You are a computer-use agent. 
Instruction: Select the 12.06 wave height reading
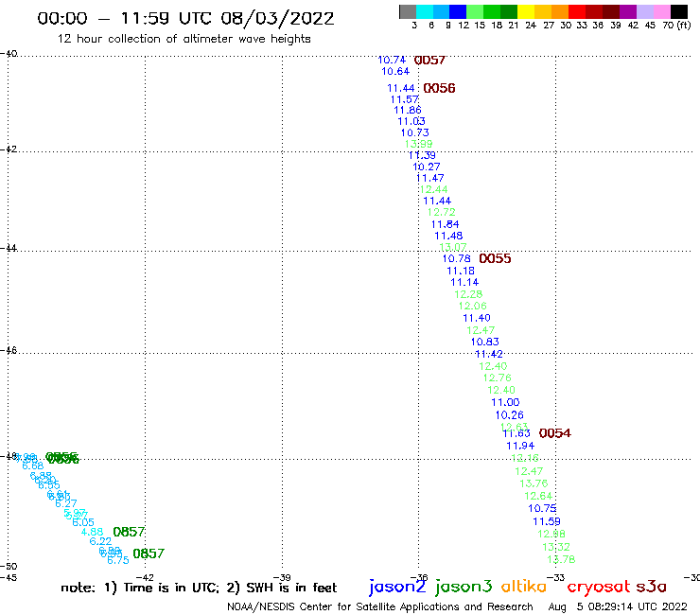[472, 307]
